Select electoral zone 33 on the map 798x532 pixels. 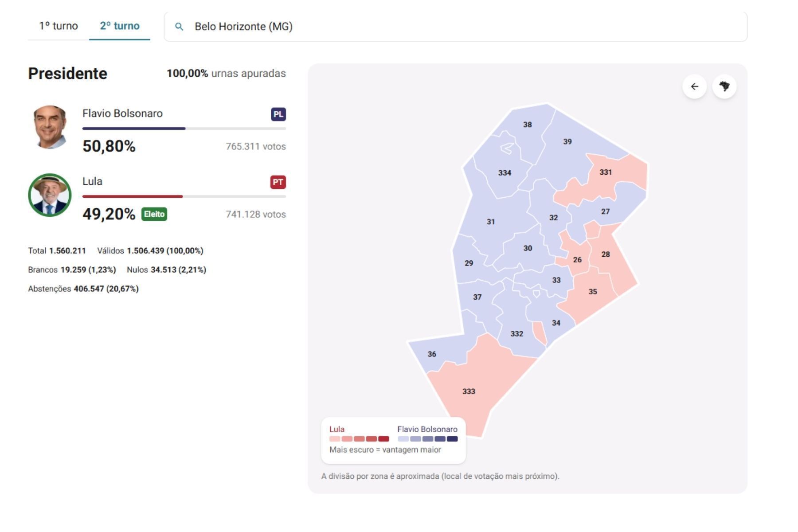point(556,280)
